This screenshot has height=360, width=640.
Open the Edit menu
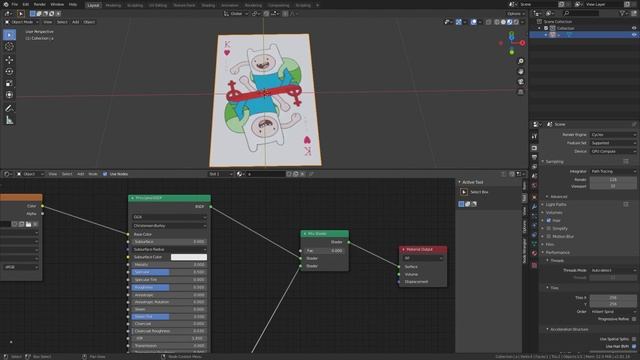(26, 4)
